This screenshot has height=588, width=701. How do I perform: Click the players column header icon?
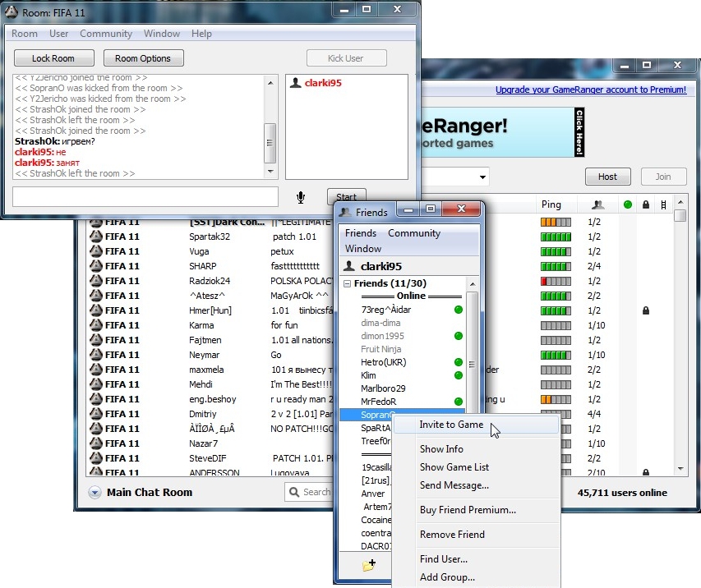coord(597,204)
